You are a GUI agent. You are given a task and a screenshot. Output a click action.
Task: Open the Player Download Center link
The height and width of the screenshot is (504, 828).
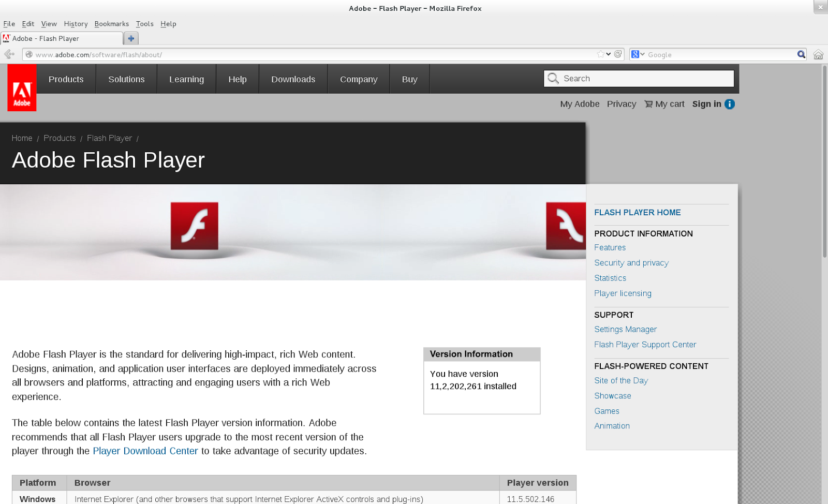(x=145, y=451)
